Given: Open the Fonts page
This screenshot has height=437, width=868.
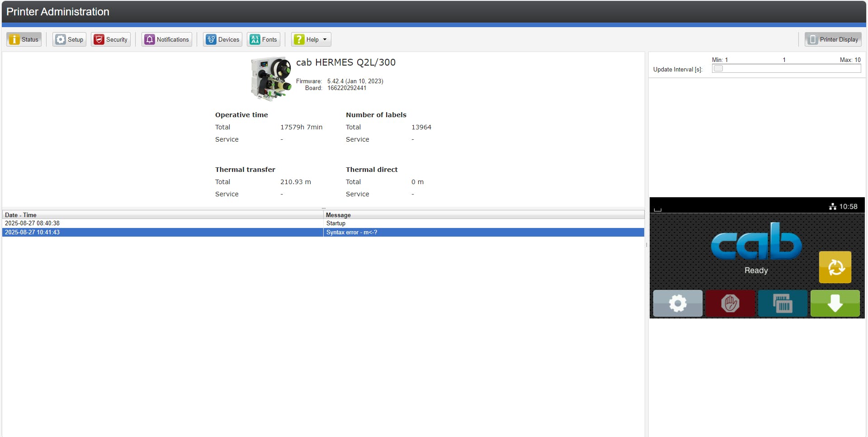Looking at the screenshot, I should pyautogui.click(x=264, y=39).
